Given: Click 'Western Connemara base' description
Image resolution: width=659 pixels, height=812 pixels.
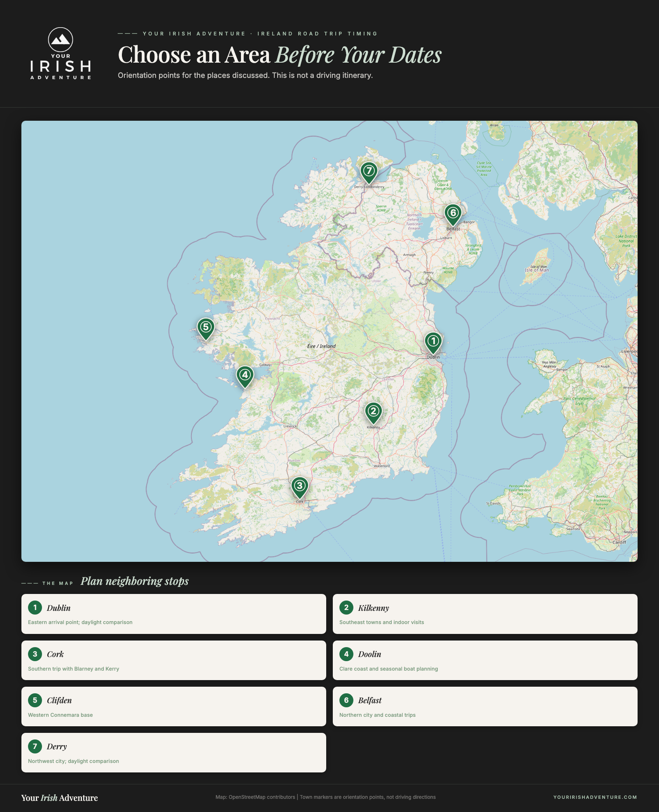Looking at the screenshot, I should pyautogui.click(x=60, y=715).
